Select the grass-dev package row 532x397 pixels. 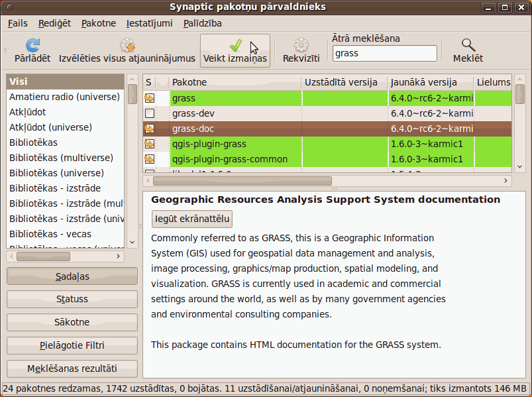[327, 113]
